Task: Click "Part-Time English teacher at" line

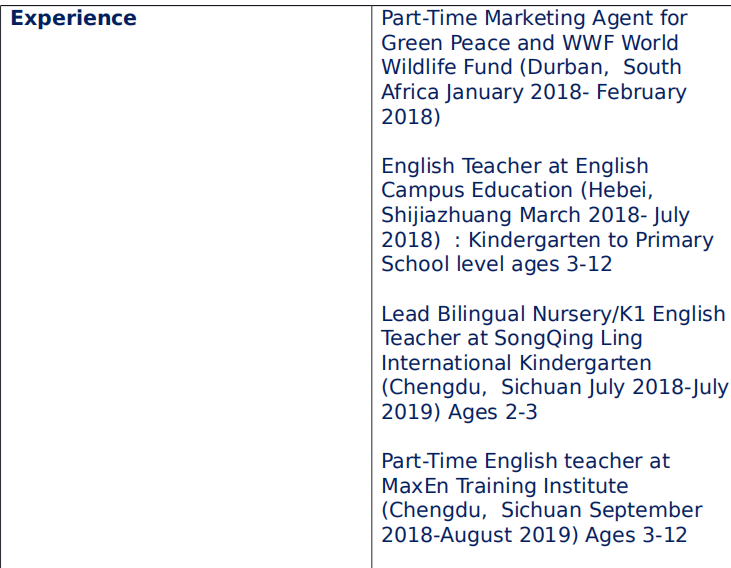Action: pyautogui.click(x=525, y=461)
